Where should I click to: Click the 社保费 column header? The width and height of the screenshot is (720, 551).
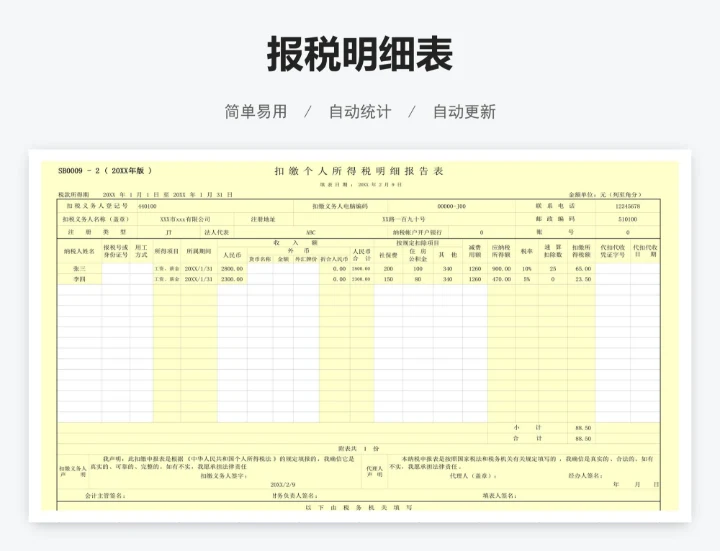click(388, 255)
